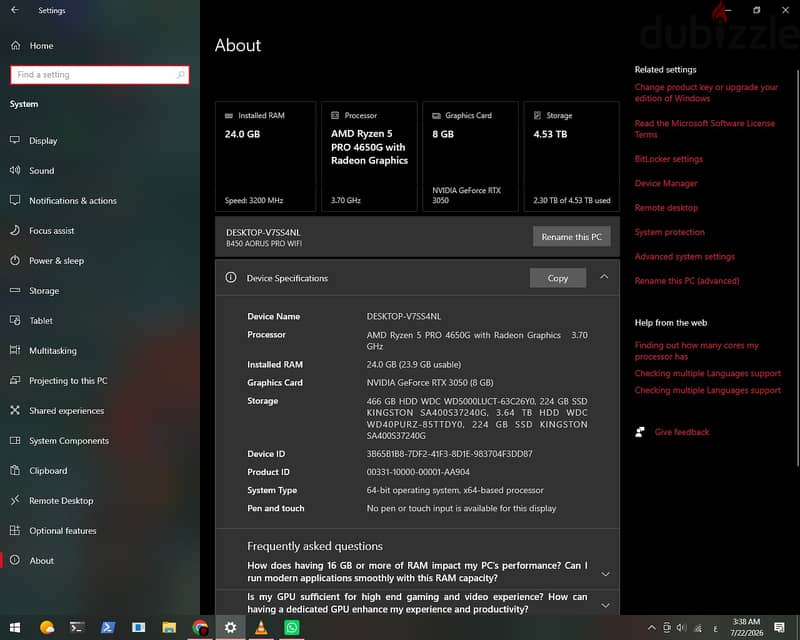Open VLC media player from the taskbar
Screen dimensions: 800x640
[261, 627]
